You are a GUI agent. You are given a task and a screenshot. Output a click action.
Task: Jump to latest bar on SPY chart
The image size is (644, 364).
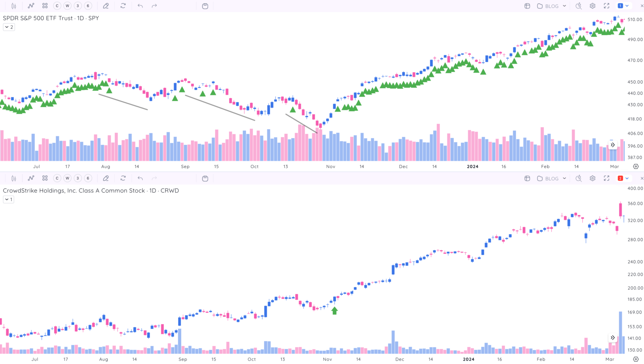pyautogui.click(x=613, y=145)
